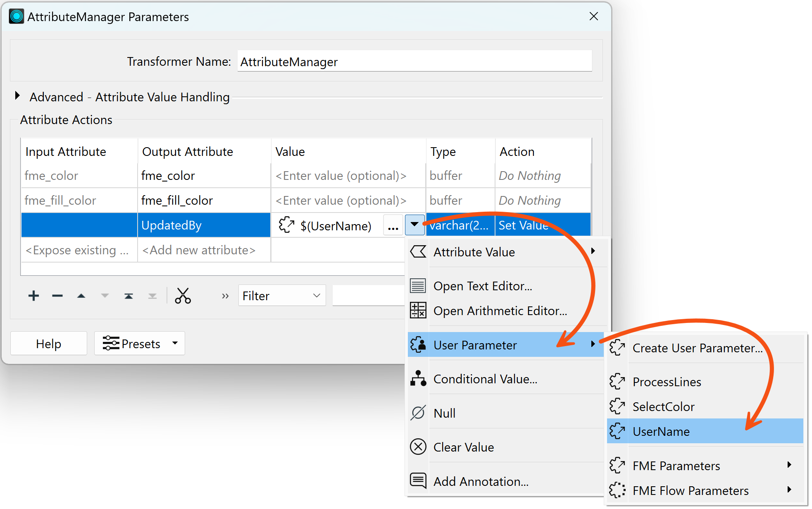
Task: Click the minus icon to remove attribute
Action: 57,296
